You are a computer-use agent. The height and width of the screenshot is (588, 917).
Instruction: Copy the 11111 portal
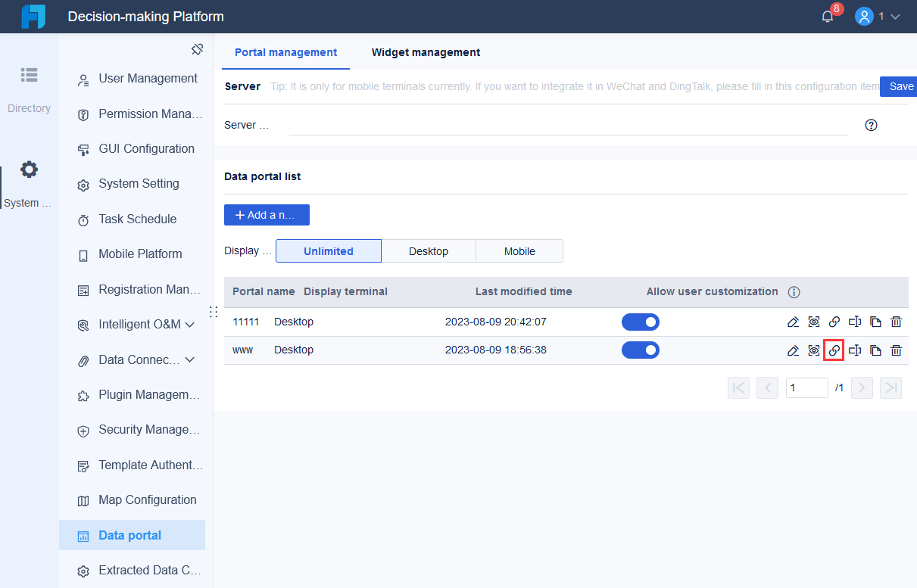[x=875, y=322]
